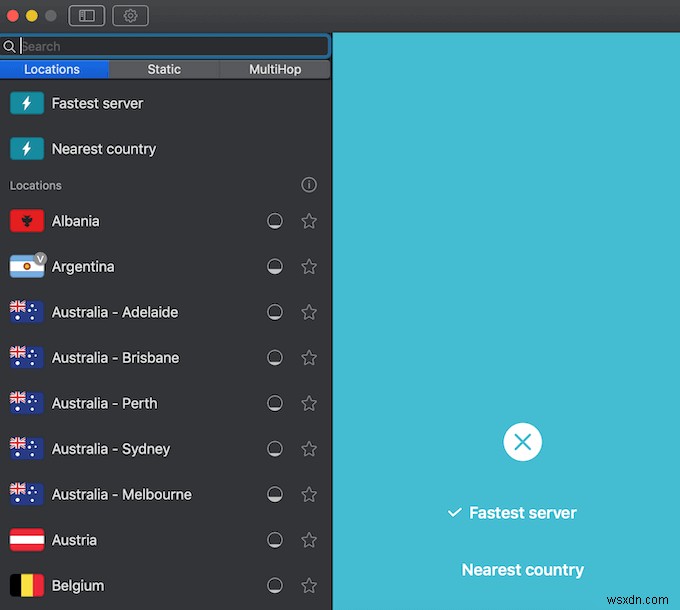Select Australia - Adelaide flag icon
This screenshot has height=610, width=680.
pos(27,312)
